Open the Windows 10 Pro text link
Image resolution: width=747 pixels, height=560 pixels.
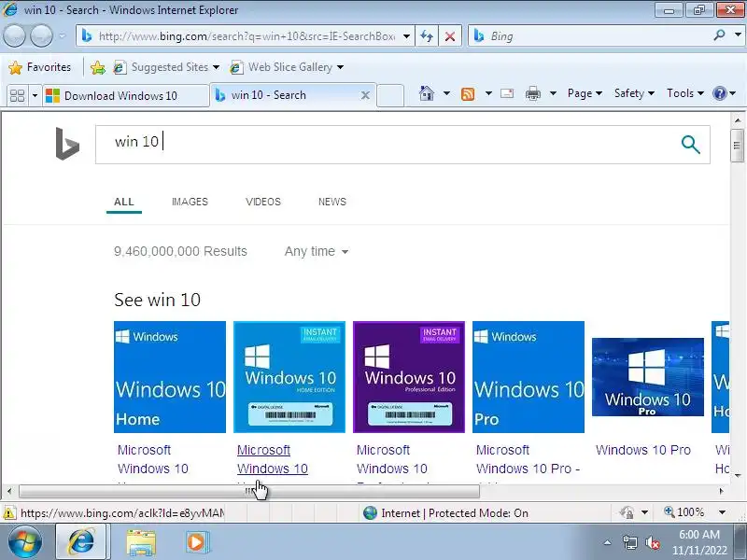pyautogui.click(x=643, y=450)
